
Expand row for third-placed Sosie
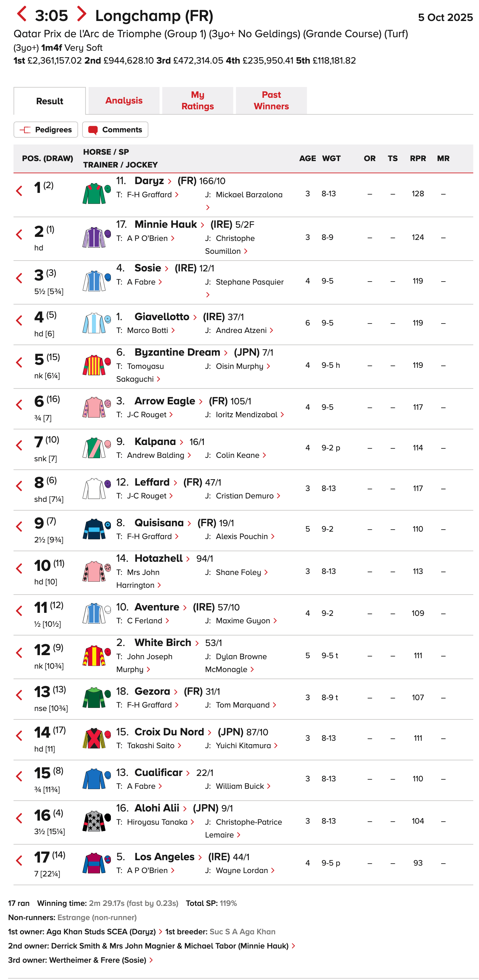click(x=19, y=278)
